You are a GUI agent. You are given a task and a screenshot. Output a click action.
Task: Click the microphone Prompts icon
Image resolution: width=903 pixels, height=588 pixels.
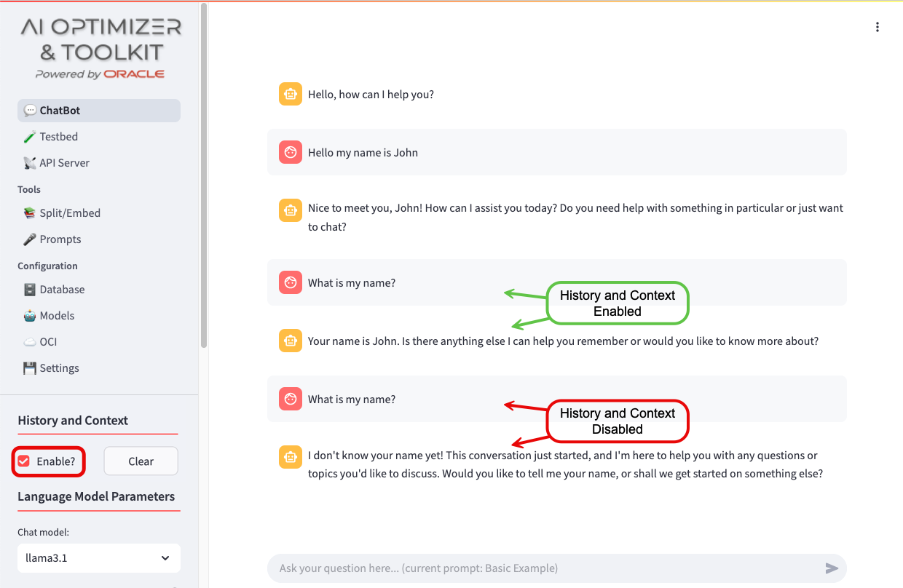pyautogui.click(x=30, y=239)
